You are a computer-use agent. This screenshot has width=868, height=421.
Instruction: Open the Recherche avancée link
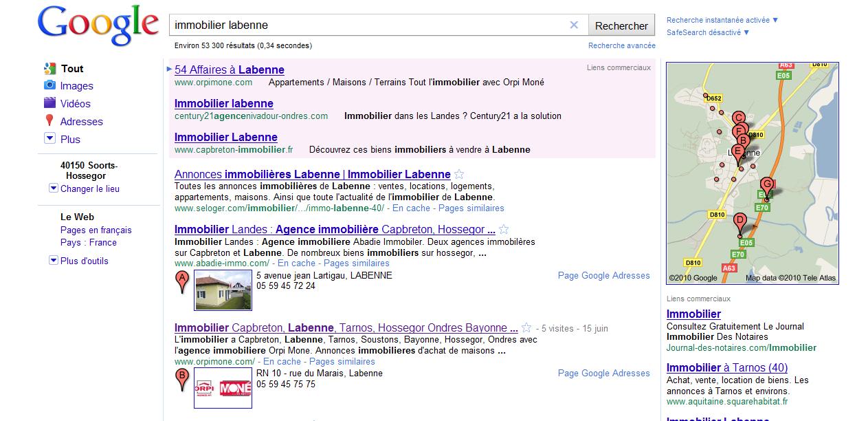click(621, 45)
